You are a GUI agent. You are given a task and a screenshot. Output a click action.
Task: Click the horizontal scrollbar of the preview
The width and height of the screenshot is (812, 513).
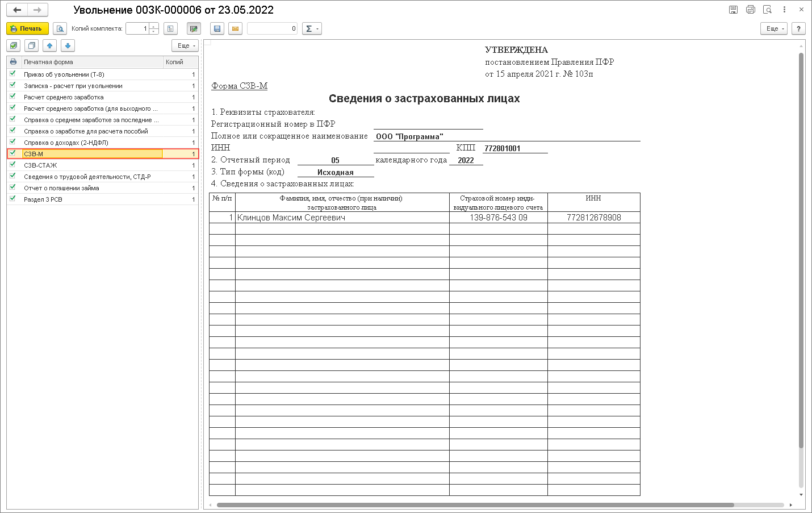coord(475,505)
